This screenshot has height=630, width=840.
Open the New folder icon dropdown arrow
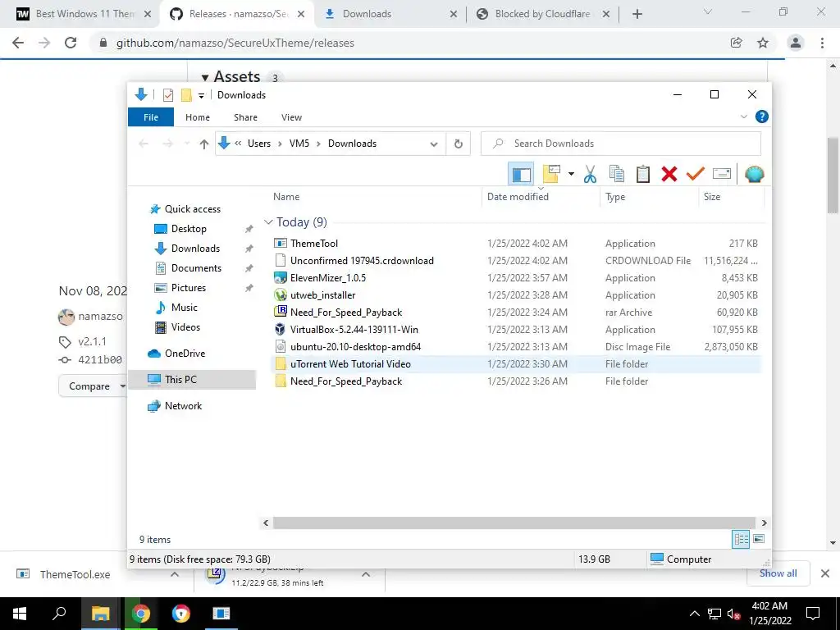click(x=571, y=174)
